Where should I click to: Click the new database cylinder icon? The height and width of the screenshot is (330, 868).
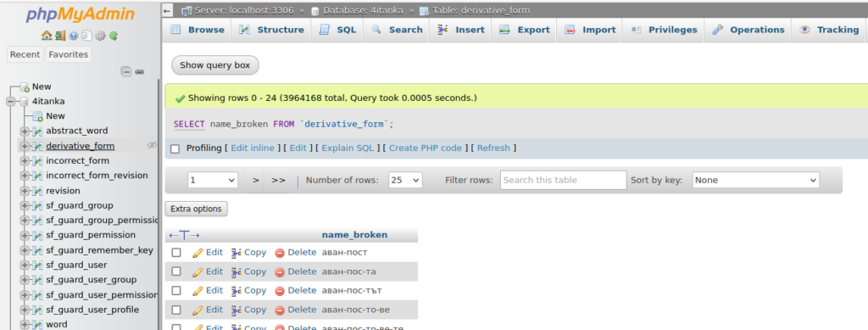[x=25, y=87]
